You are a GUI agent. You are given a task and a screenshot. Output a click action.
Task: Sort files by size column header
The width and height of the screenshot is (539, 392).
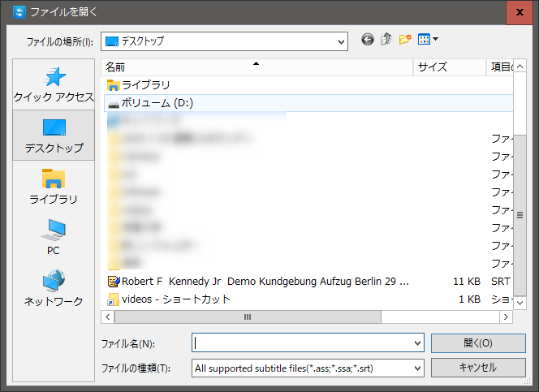coord(449,67)
